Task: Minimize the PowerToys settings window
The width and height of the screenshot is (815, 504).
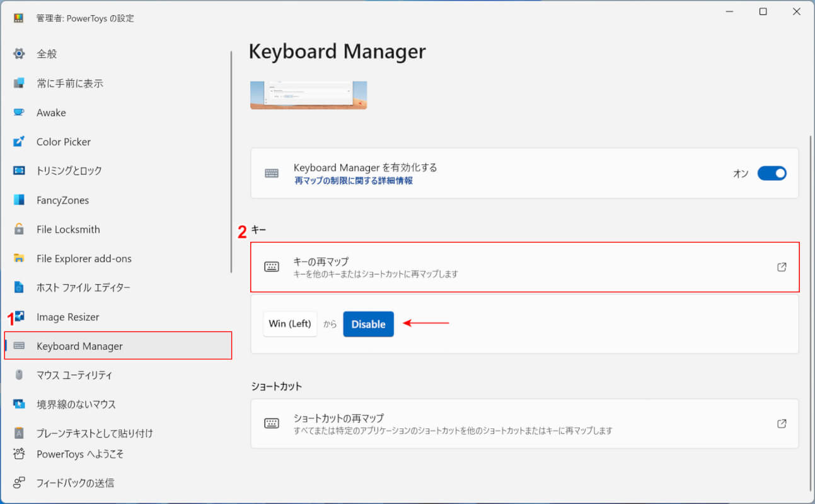Action: (729, 12)
